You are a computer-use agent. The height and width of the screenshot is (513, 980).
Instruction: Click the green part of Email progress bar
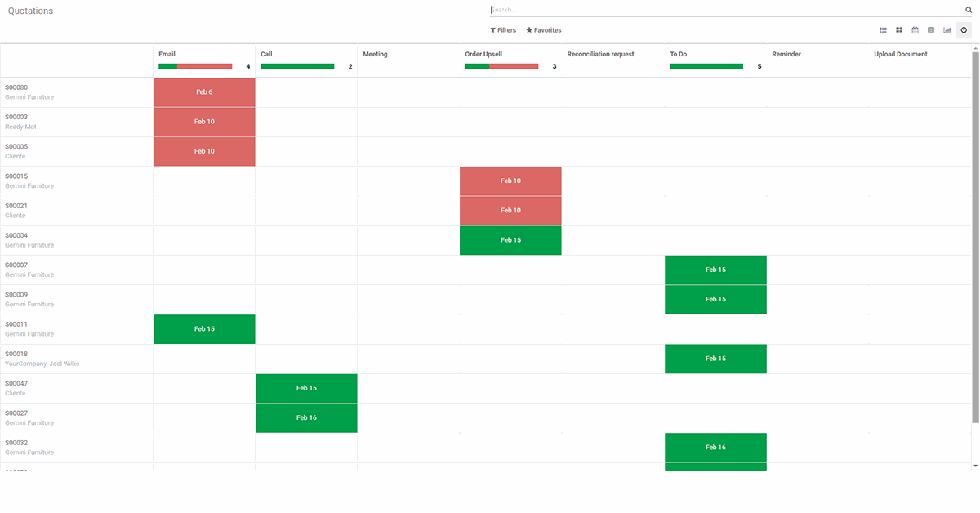click(167, 66)
